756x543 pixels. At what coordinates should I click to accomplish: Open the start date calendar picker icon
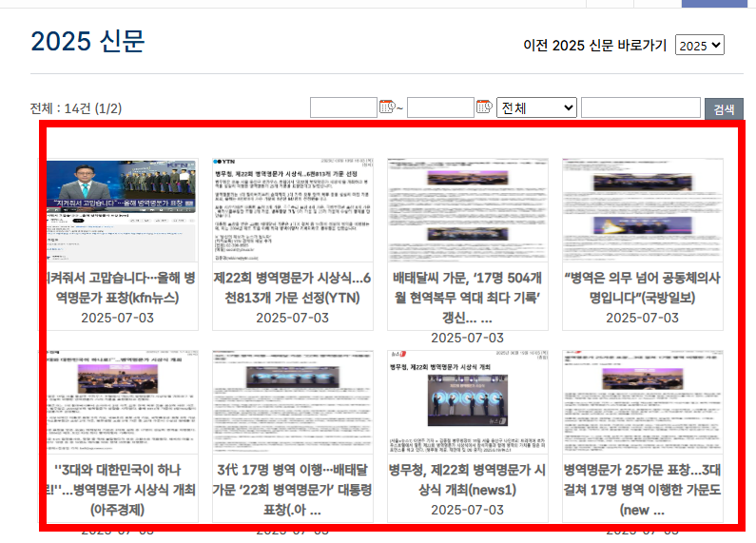[x=387, y=107]
